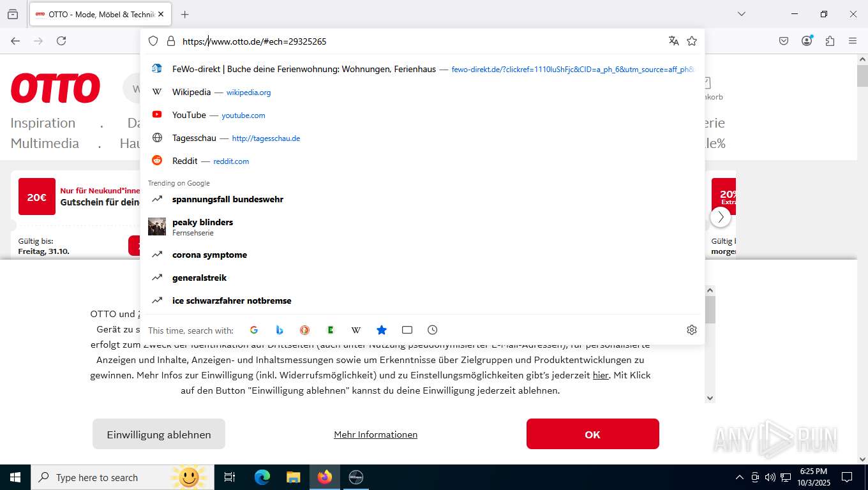The width and height of the screenshot is (868, 490).
Task: Search with Bing engine icon
Action: coord(280,330)
